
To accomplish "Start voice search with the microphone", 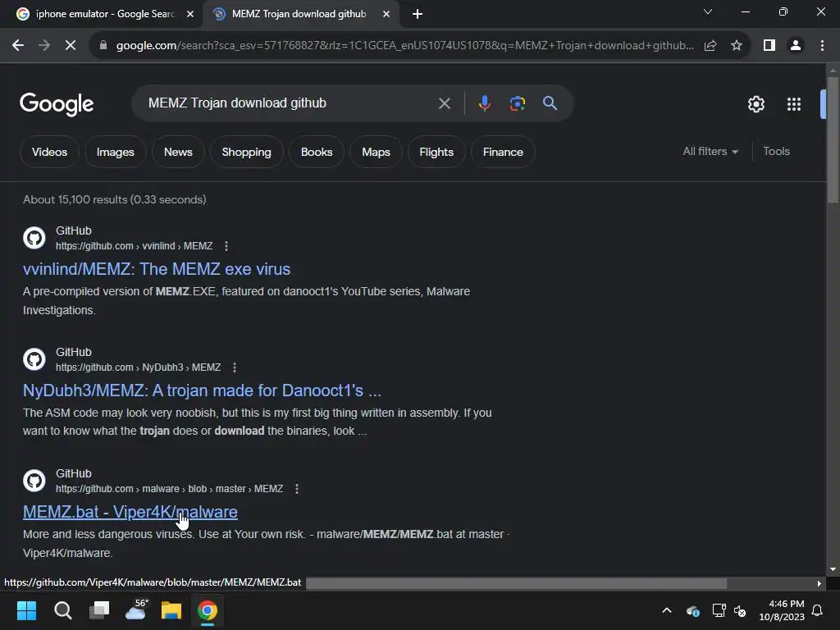I will pyautogui.click(x=484, y=103).
